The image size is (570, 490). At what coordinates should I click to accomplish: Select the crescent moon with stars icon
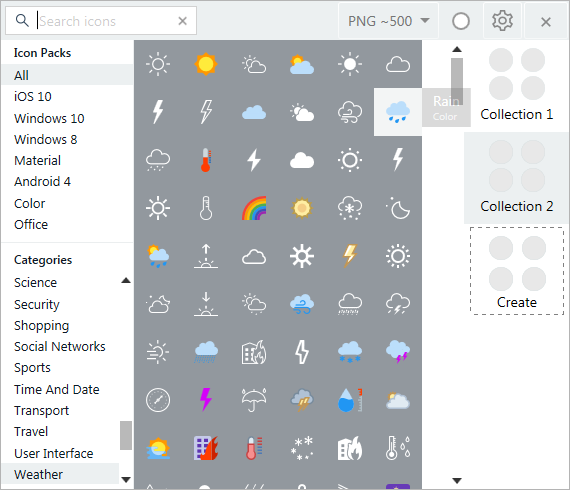point(398,208)
